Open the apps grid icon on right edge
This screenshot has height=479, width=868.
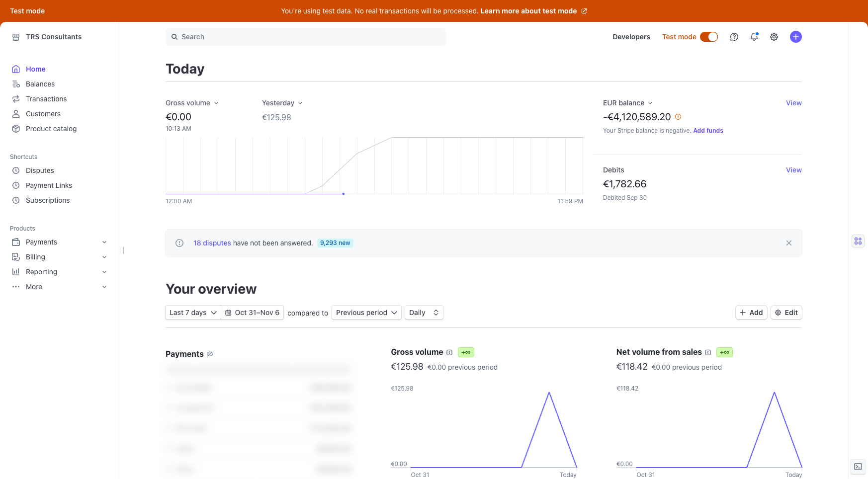858,241
